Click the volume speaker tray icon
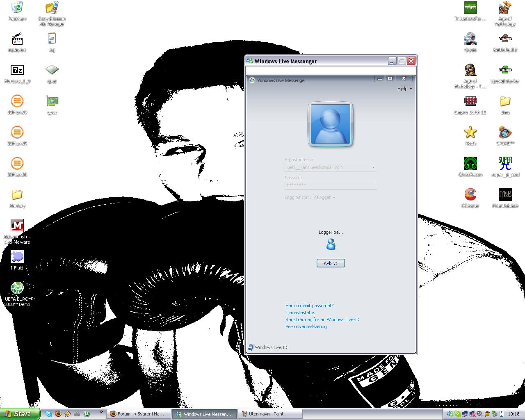Screen dimensions: 525x420 (x=479, y=414)
